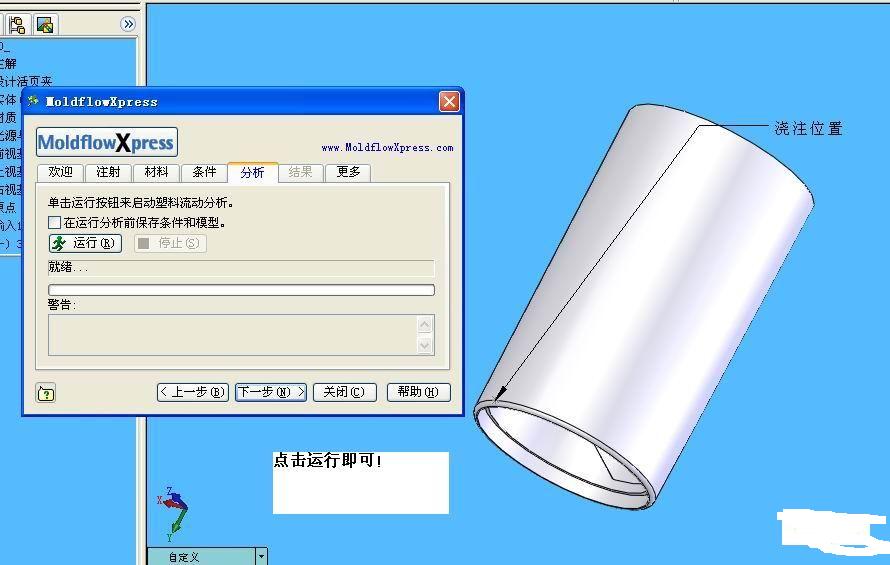Switch to the 欢迎 tab
Viewport: 890px width, 565px height.
60,172
